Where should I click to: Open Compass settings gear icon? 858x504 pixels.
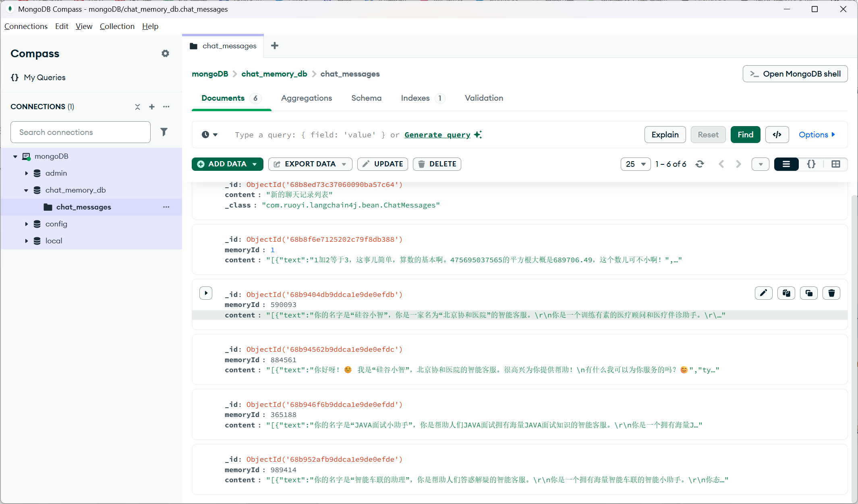point(165,54)
